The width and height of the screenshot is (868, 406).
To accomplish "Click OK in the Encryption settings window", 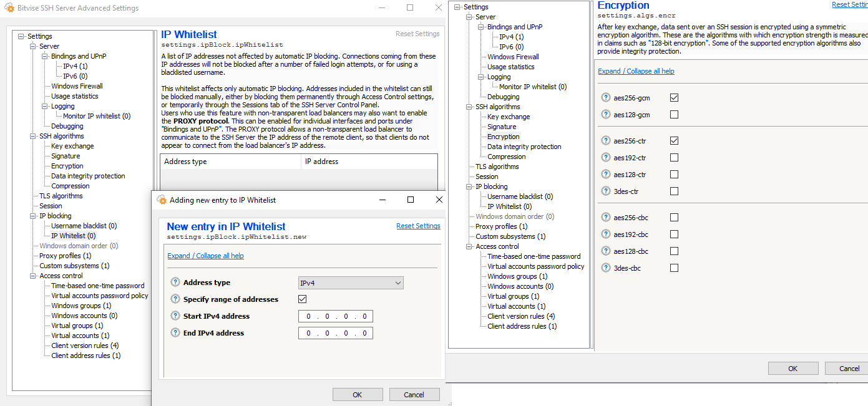I will (793, 368).
